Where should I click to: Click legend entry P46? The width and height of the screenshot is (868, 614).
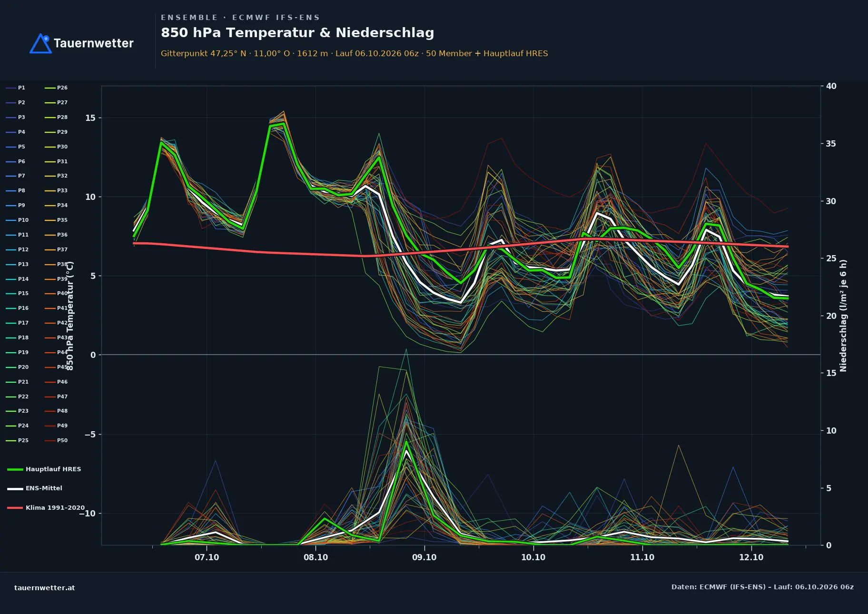[56, 382]
